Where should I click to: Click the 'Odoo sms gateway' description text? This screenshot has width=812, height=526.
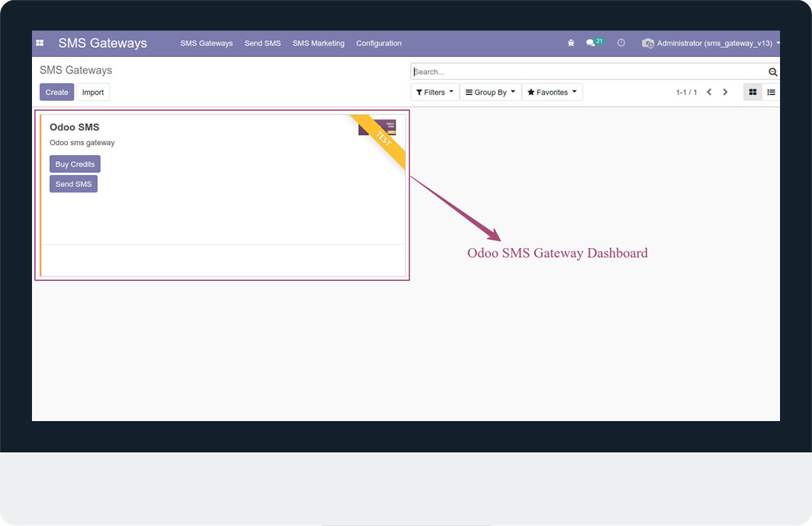pos(82,143)
